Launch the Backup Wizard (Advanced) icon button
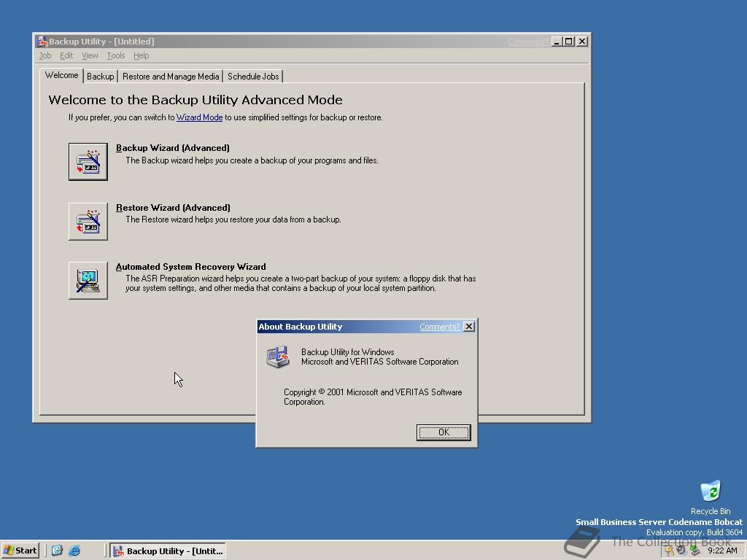The width and height of the screenshot is (747, 560). (x=88, y=161)
